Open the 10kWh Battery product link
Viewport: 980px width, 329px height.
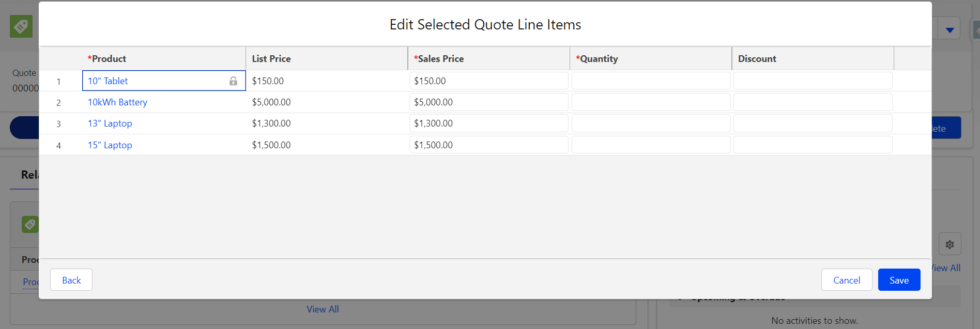click(117, 102)
